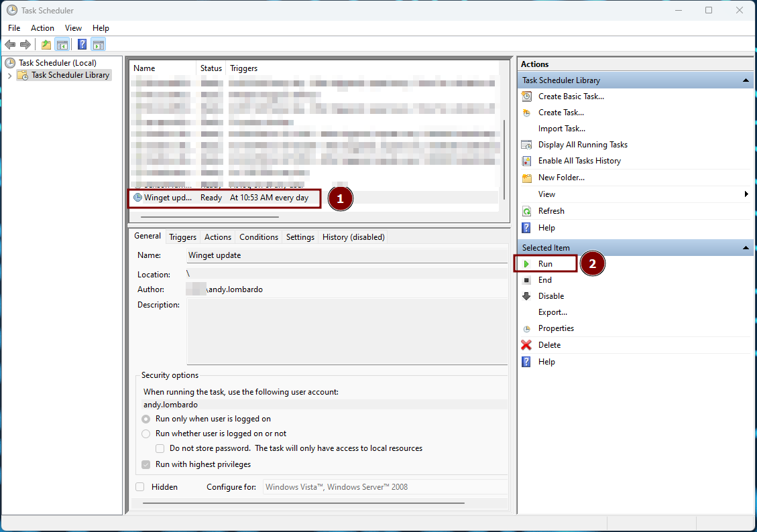Click the back arrow in toolbar

pos(10,45)
